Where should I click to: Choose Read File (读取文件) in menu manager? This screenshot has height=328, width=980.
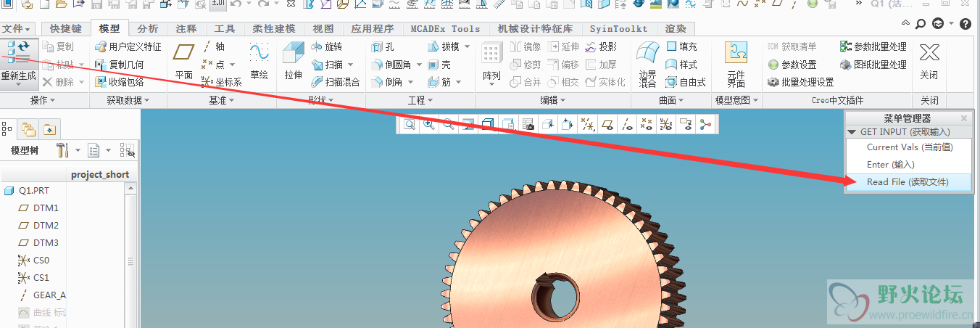pyautogui.click(x=908, y=182)
